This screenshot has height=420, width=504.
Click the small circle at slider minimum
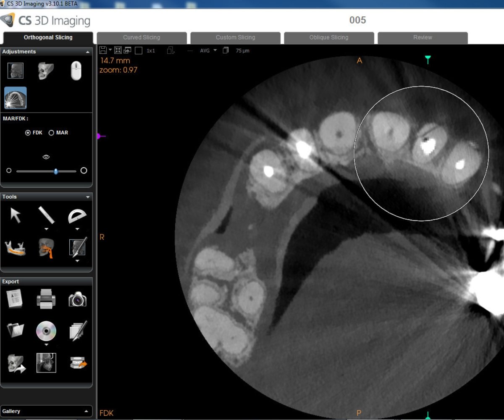[9, 171]
